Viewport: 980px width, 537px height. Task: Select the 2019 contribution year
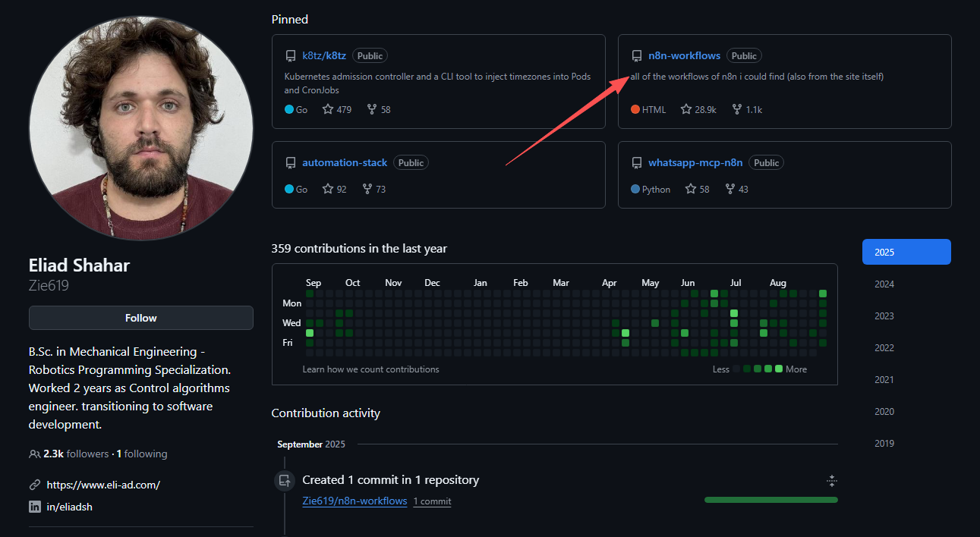pos(906,443)
